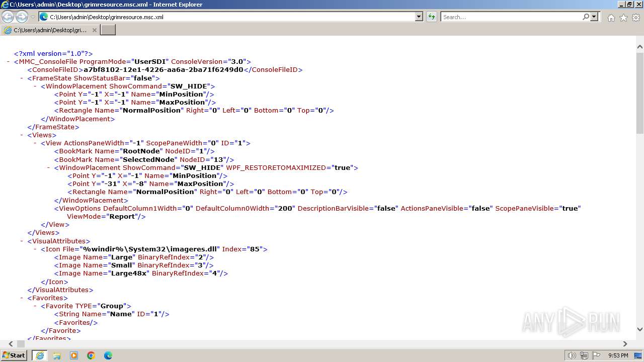Click the String Name ID line
This screenshot has width=644, height=362.
[112, 314]
